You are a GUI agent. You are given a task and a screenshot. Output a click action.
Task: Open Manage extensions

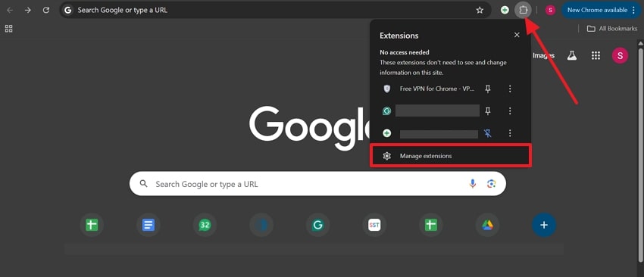point(451,156)
